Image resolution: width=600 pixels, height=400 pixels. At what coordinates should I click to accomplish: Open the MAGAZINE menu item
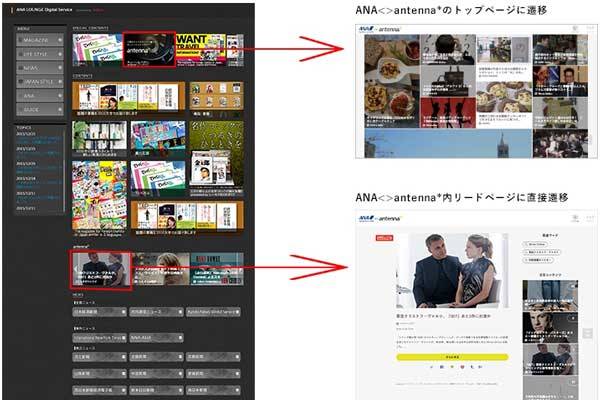click(x=39, y=40)
